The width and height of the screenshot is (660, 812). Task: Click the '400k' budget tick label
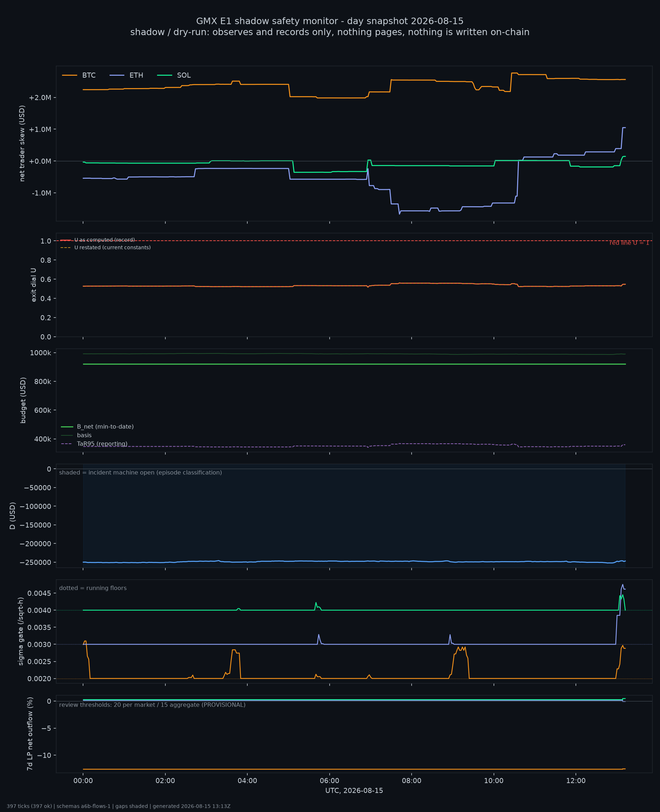pyautogui.click(x=42, y=439)
